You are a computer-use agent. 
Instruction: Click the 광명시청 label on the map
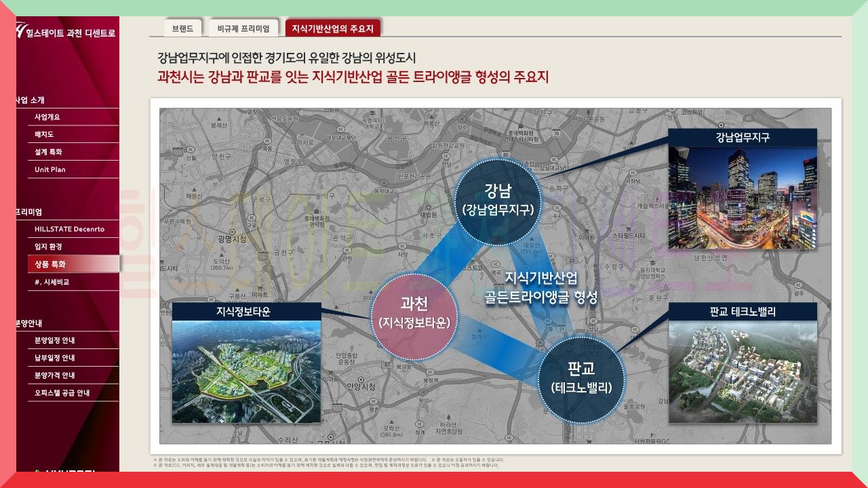pos(231,239)
